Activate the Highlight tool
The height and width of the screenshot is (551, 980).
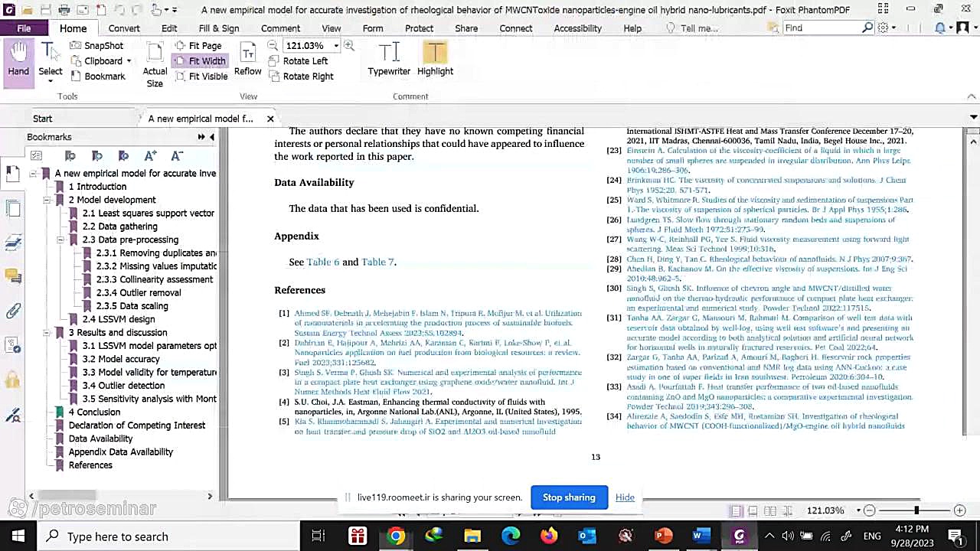pyautogui.click(x=435, y=60)
